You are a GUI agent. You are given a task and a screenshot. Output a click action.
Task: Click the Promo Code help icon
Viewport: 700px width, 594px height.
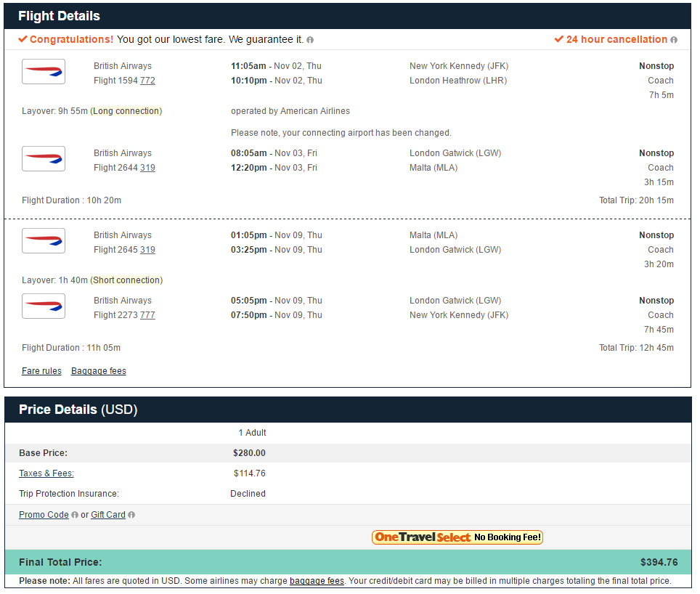coord(75,515)
